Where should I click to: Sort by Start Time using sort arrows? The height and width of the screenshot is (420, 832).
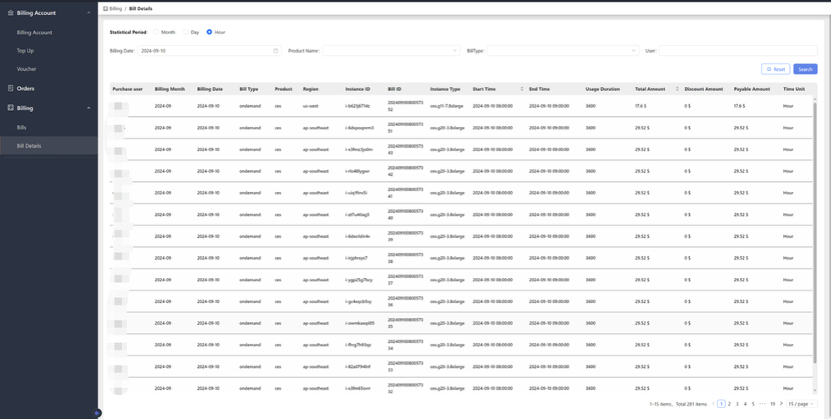click(x=522, y=89)
